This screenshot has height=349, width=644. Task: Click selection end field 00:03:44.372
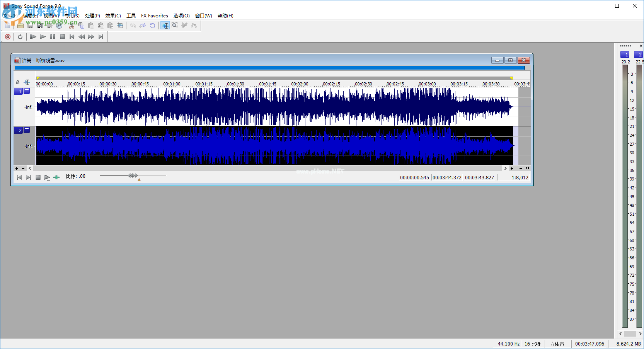click(447, 178)
